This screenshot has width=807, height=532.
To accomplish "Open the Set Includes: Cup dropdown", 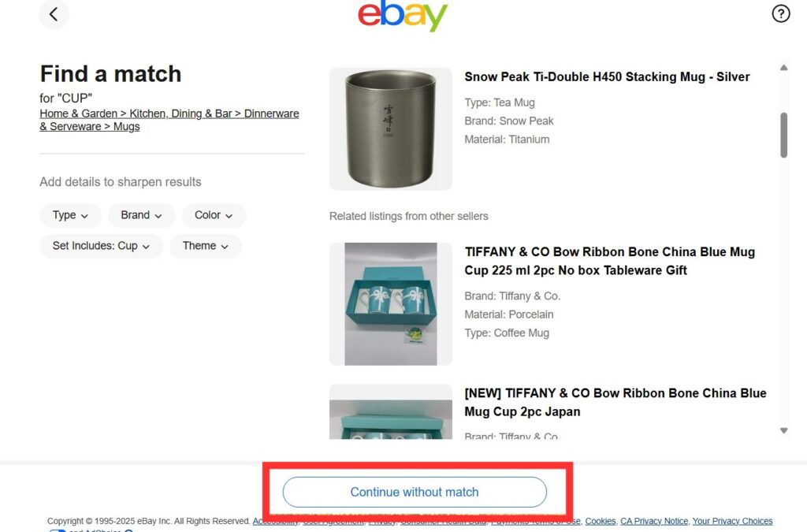I will point(101,246).
